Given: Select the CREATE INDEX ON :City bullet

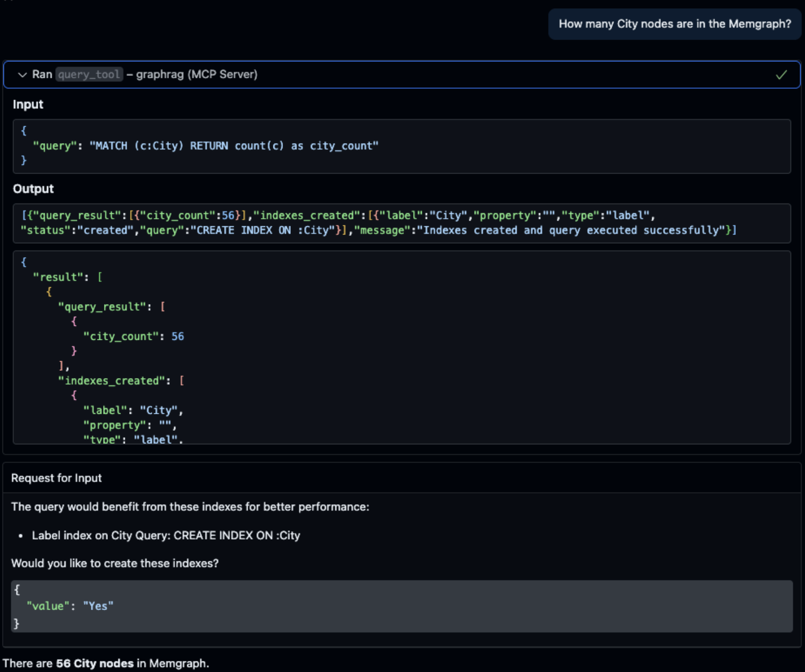Looking at the screenshot, I should coord(165,535).
